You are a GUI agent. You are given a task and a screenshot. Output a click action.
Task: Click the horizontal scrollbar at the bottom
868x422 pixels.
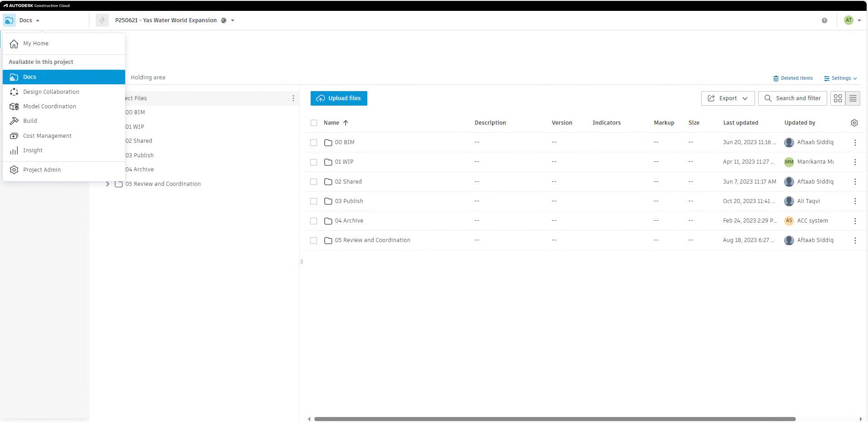point(555,419)
